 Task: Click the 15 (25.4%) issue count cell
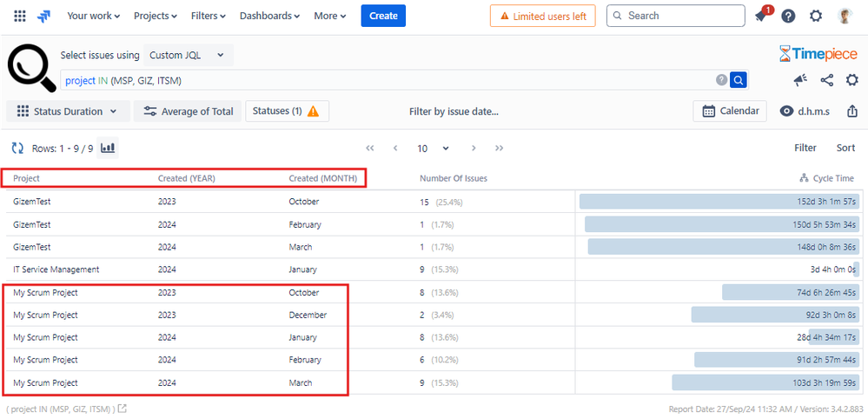tap(441, 202)
